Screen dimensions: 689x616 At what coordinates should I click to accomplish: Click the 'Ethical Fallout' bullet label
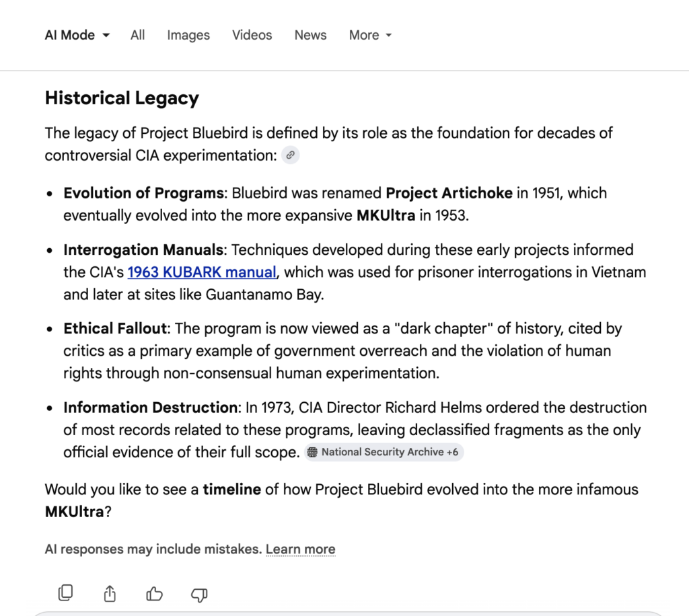115,329
